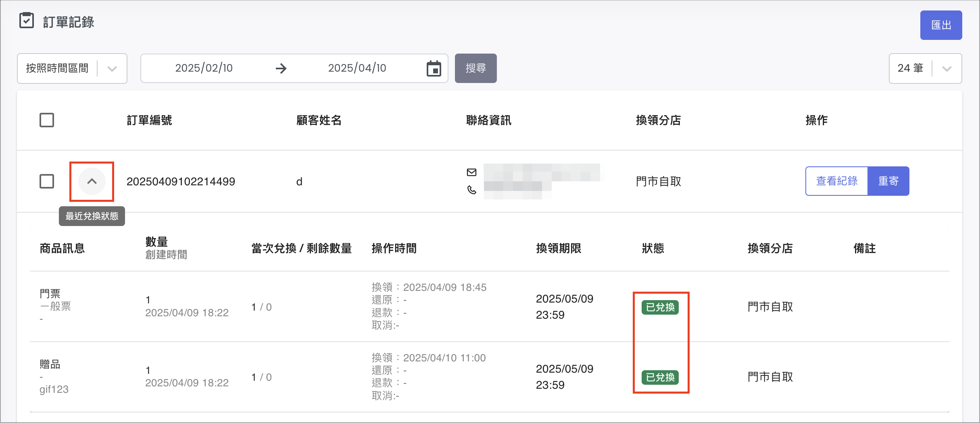Image resolution: width=980 pixels, height=423 pixels.
Task: Click customer name d
Action: 299,182
